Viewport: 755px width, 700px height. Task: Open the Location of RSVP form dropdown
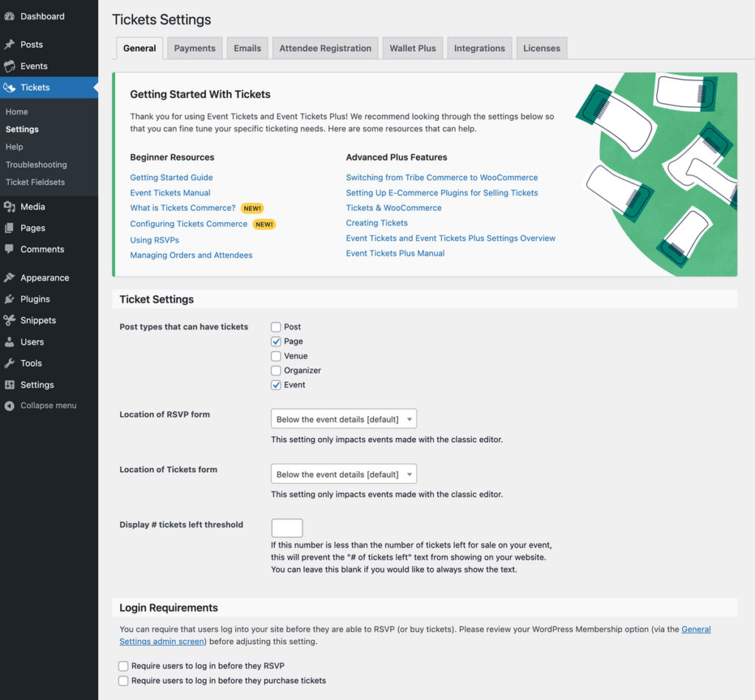pos(344,418)
